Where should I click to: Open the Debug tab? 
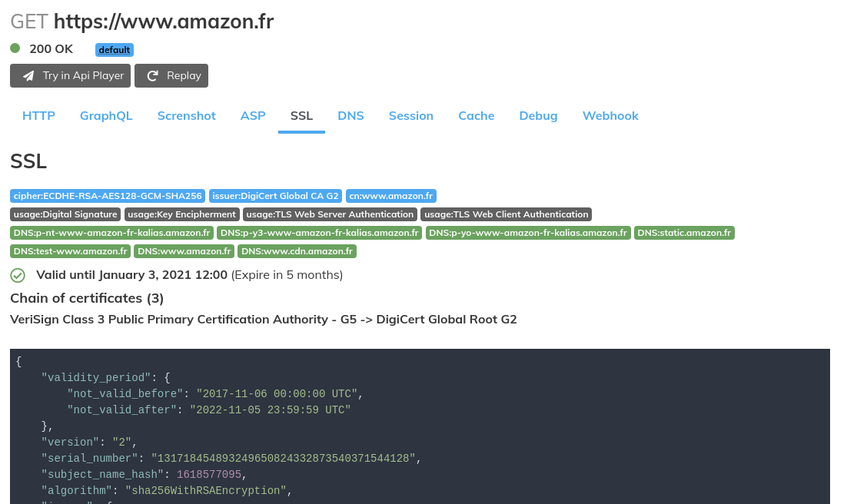tap(539, 115)
